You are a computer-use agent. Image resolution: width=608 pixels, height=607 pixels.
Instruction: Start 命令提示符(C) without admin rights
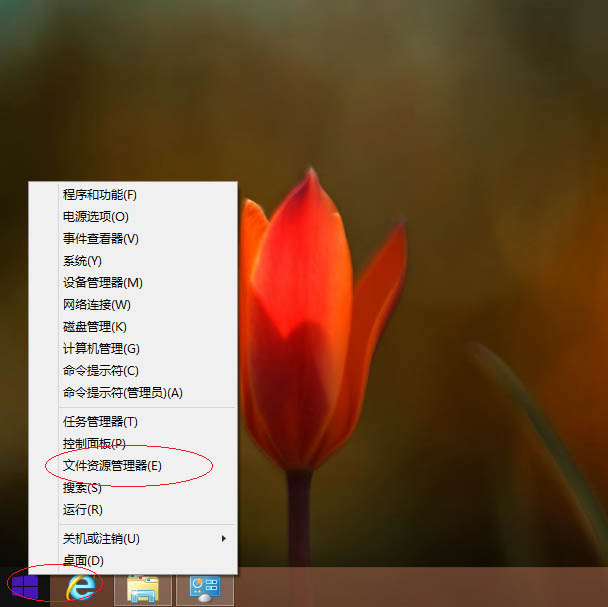(x=101, y=370)
